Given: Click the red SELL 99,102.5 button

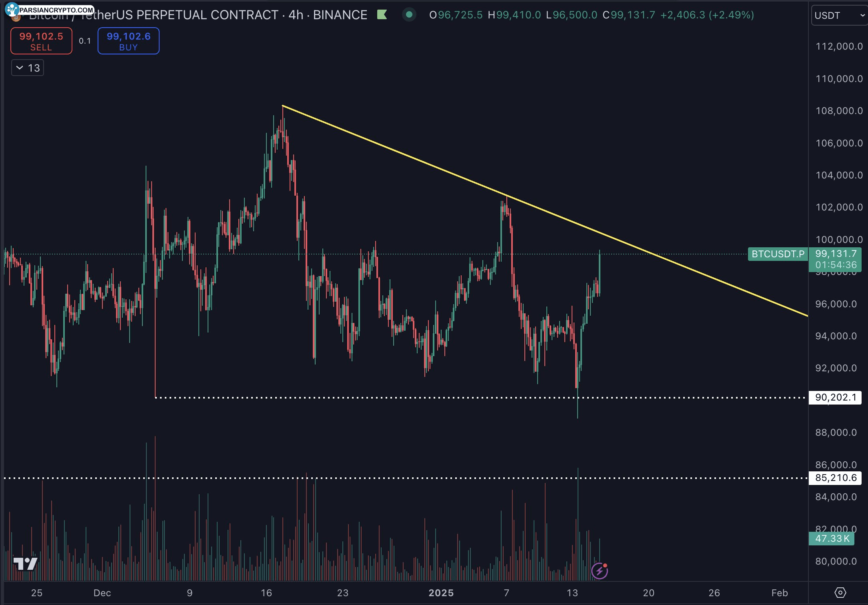Looking at the screenshot, I should pos(41,41).
